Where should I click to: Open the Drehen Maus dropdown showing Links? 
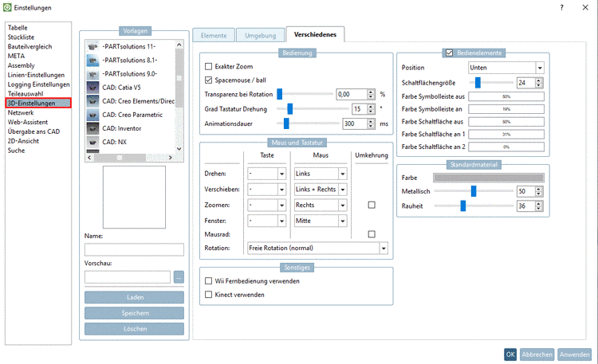coord(321,174)
